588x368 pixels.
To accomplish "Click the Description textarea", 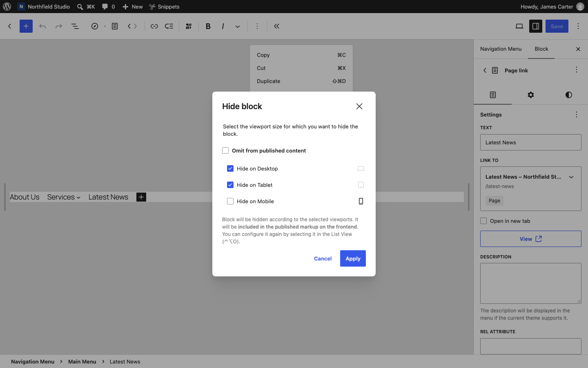I will (531, 283).
